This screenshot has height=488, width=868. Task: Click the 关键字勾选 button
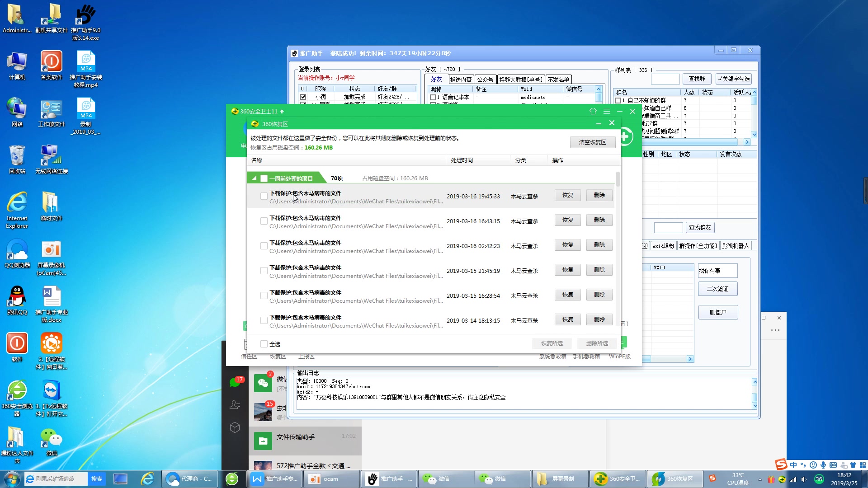[x=734, y=79]
